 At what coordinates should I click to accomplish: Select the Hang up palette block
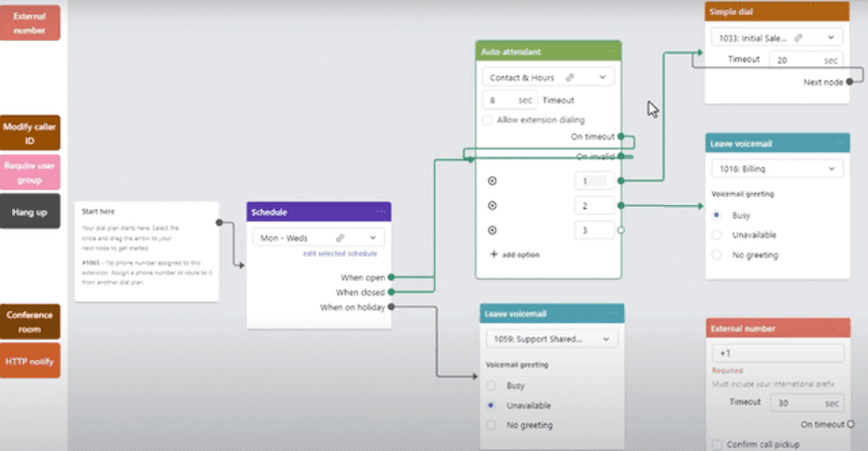tap(30, 212)
